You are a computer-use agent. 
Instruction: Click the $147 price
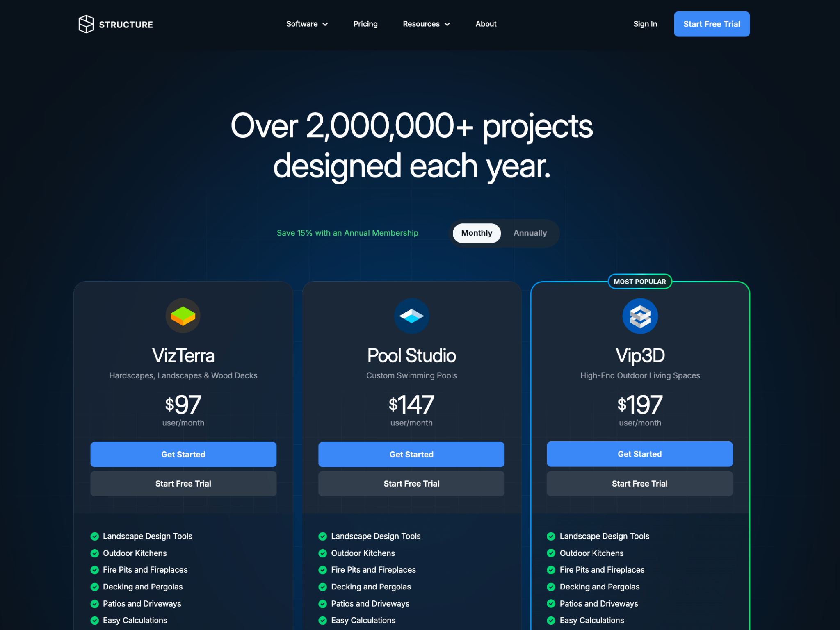click(x=411, y=405)
